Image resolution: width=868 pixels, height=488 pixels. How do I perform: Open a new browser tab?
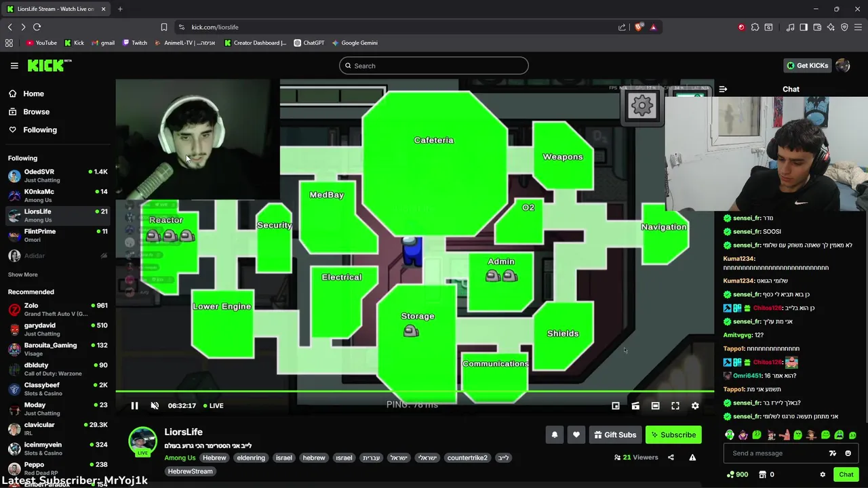[120, 9]
